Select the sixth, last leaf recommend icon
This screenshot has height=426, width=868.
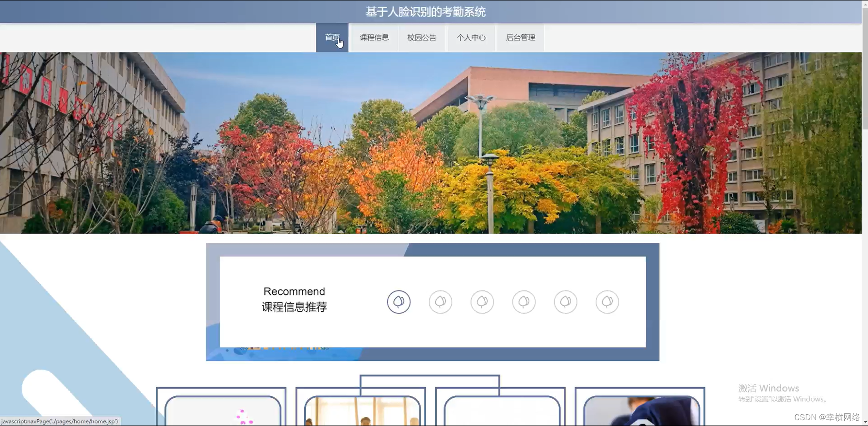coord(607,302)
